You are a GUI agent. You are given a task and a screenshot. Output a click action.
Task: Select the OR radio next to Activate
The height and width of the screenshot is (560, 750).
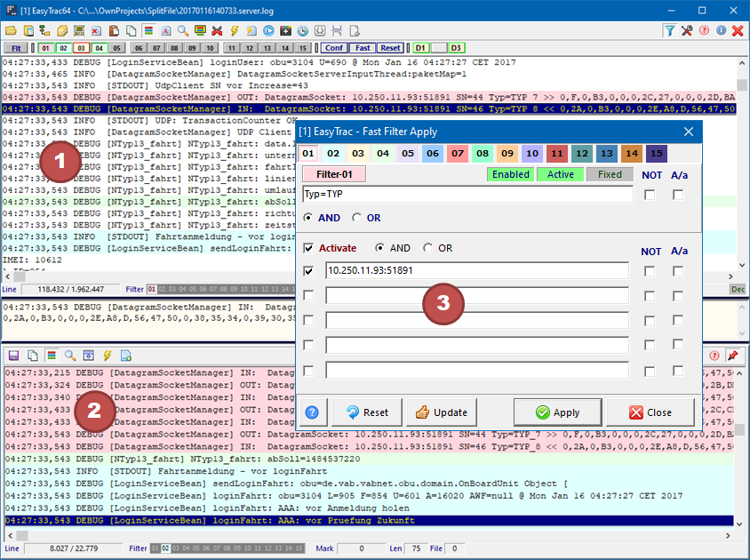click(427, 248)
